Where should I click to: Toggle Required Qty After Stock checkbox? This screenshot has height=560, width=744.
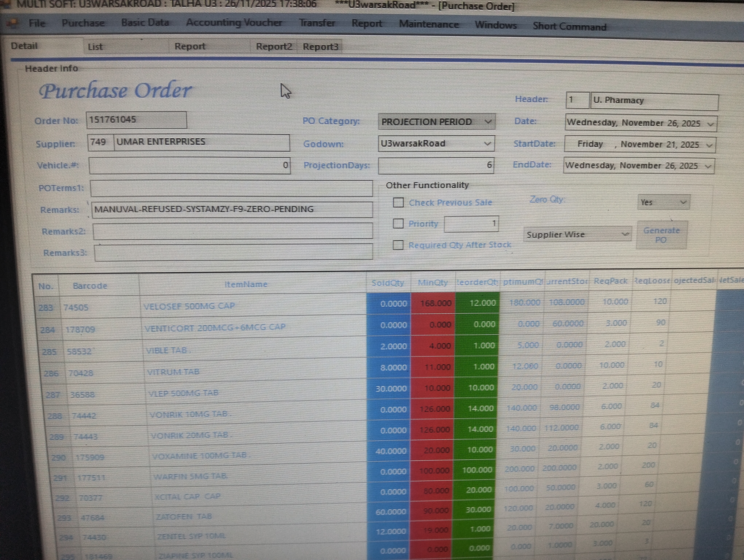pyautogui.click(x=398, y=245)
